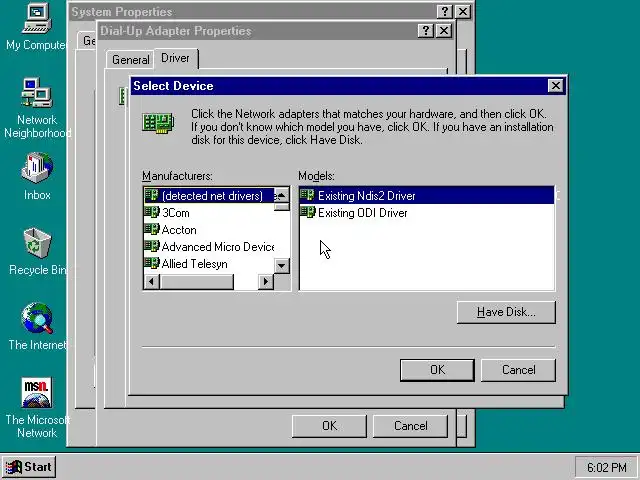Click Cancel in Dial-Up Adapter Properties window
The height and width of the screenshot is (480, 640).
tap(410, 426)
